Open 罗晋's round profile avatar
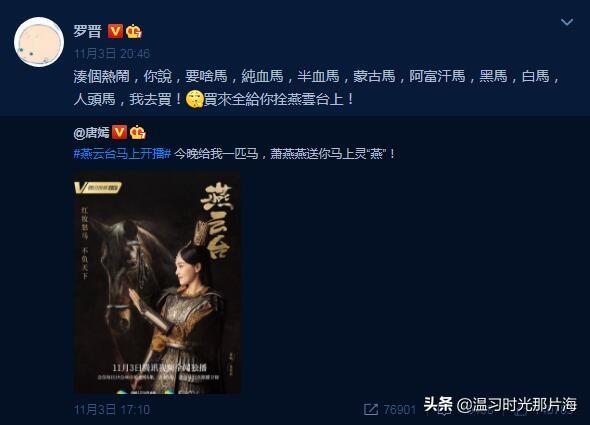Image resolution: width=590 pixels, height=425 pixels. pos(39,42)
